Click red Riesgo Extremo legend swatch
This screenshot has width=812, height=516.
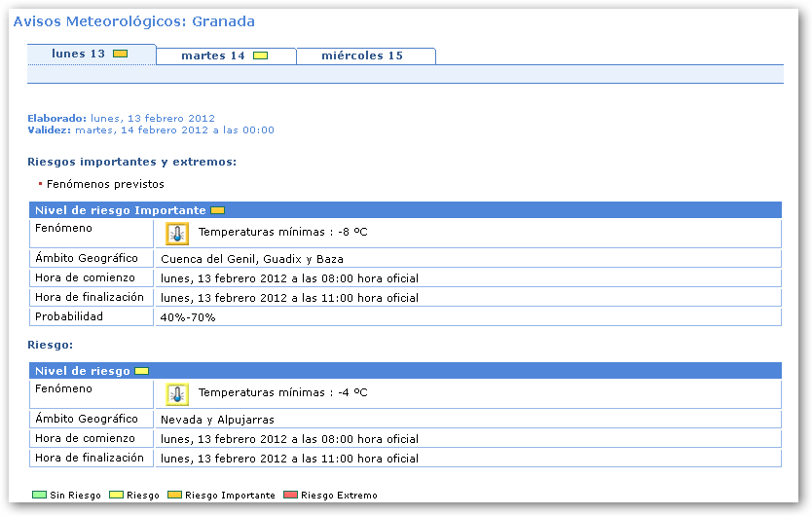coord(290,496)
